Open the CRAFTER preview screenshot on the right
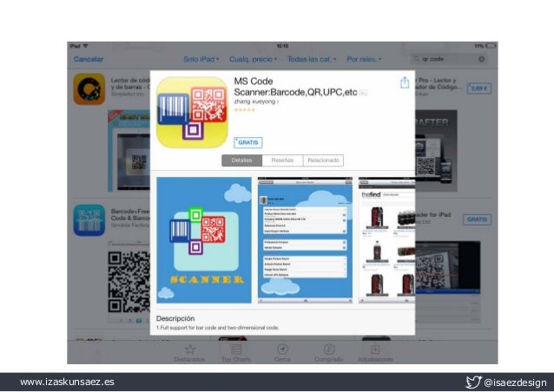Viewport: 554px width, 392px height. point(436,151)
